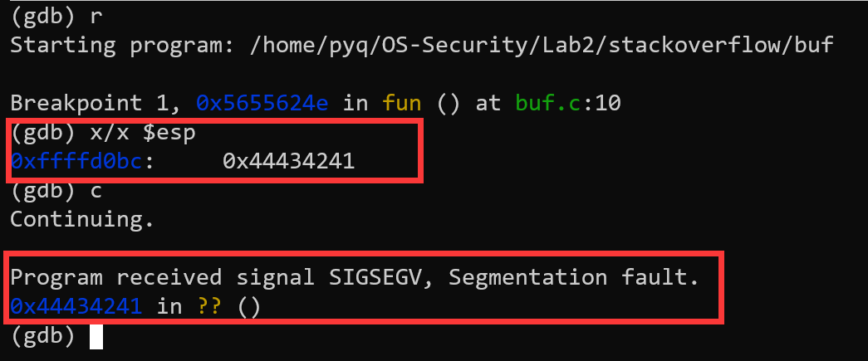Click the breakpoint address 0x5655624e
Viewport: 868px width, 361px height.
[262, 102]
